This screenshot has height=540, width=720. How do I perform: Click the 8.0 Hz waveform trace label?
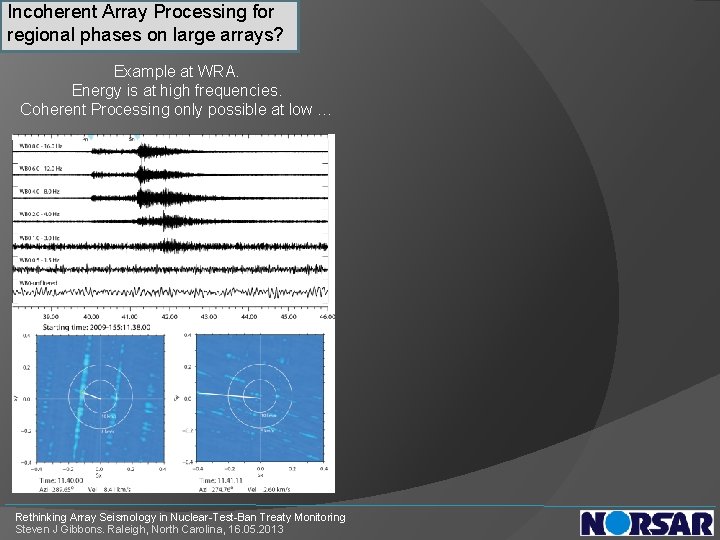pyautogui.click(x=39, y=191)
